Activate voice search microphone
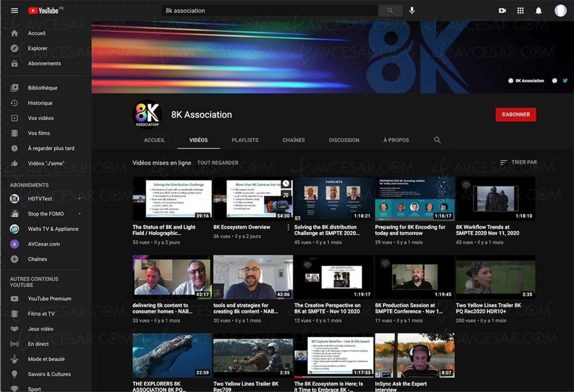 (412, 11)
